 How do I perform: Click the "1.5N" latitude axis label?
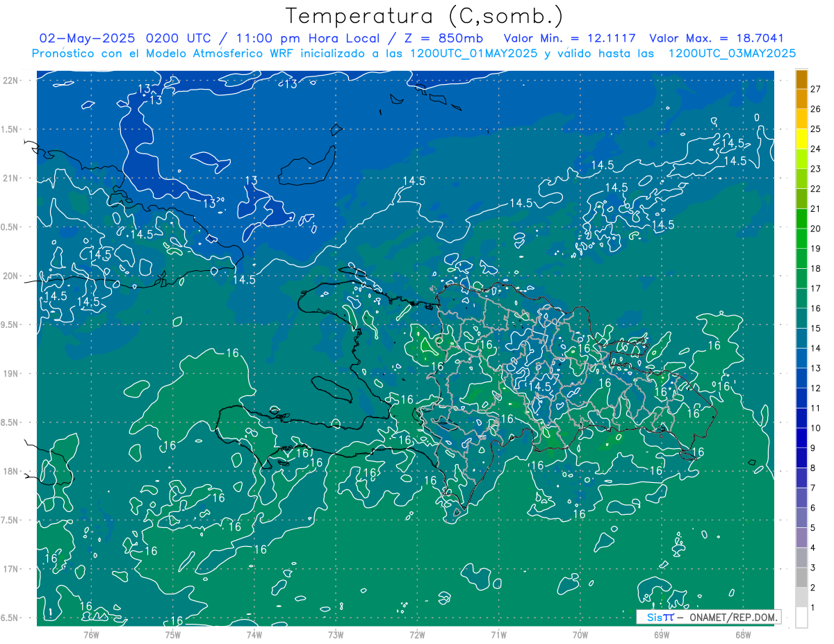10,129
